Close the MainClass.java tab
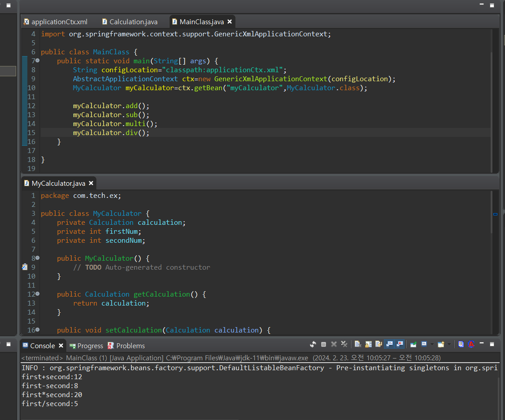The width and height of the screenshot is (505, 420). (230, 22)
